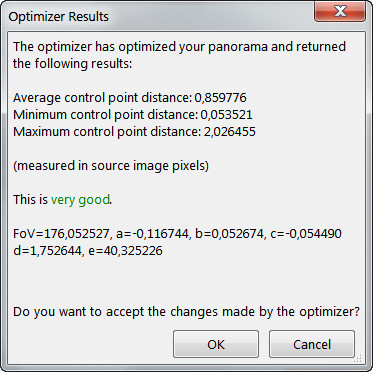Screen dimensions: 373x372
Task: Click the "Do you want to accept" question text
Action: 186,312
